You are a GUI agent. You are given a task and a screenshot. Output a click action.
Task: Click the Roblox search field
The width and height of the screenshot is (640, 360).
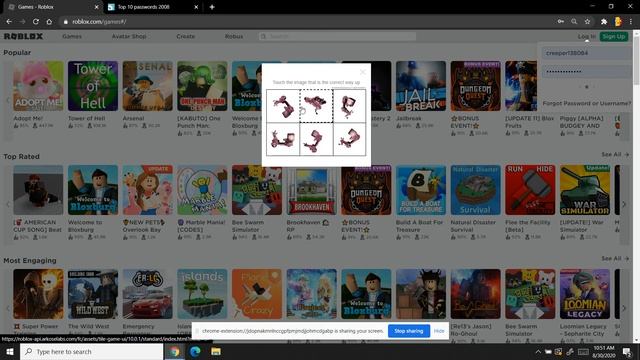338,36
